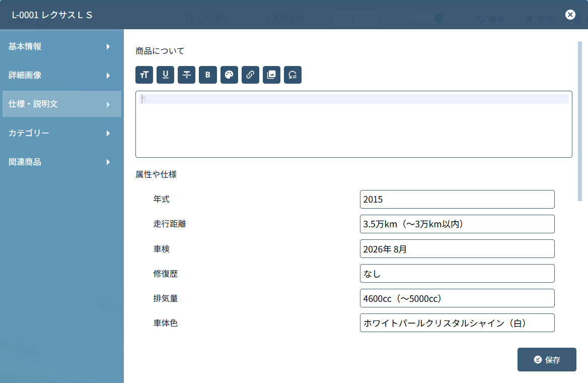588x383 pixels.
Task: Open the 基本情報 section
Action: (62, 46)
